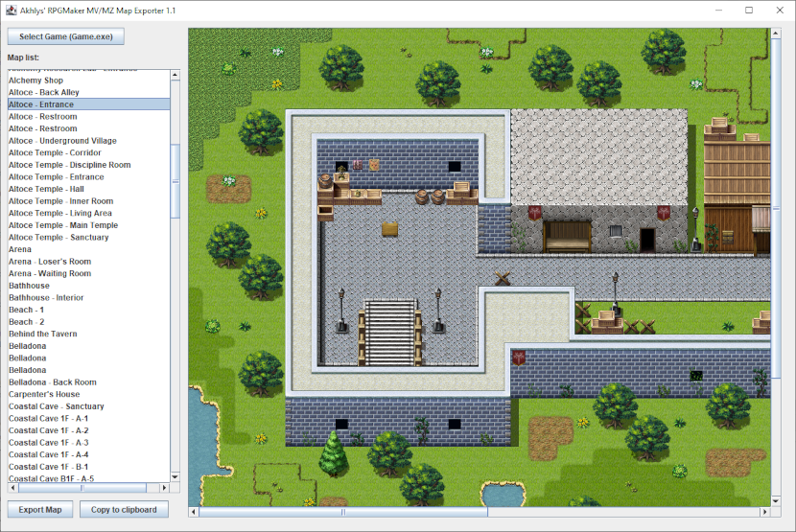Select Altoce Temple - Living Area map
Viewport: 796px width, 532px height.
point(89,213)
